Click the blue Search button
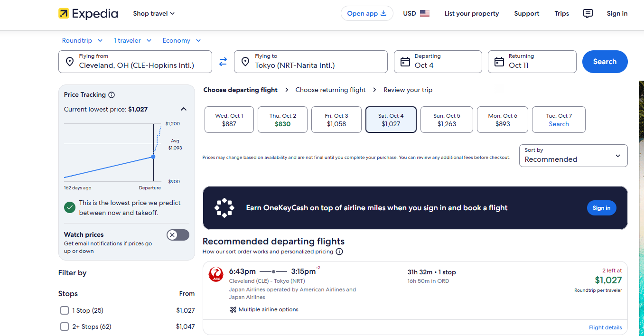Screen dimensions: 644x336 coord(605,62)
